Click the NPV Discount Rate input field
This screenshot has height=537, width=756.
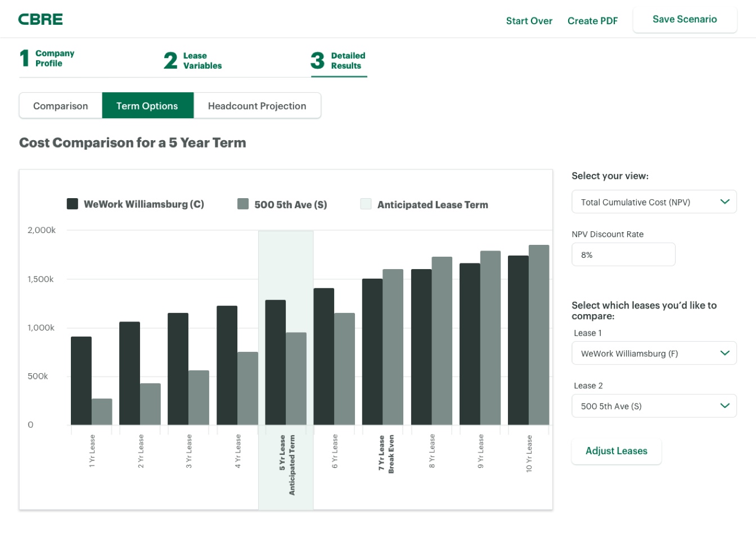623,255
